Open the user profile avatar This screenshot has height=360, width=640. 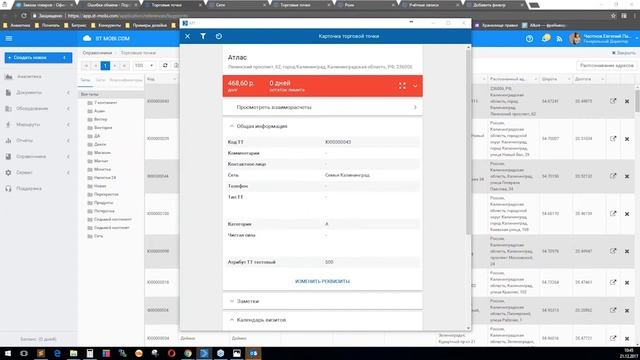click(x=575, y=39)
